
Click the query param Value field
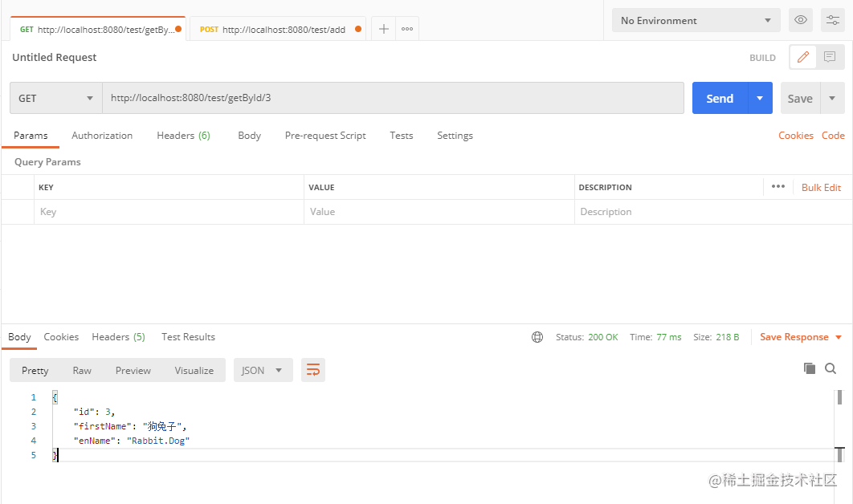439,212
